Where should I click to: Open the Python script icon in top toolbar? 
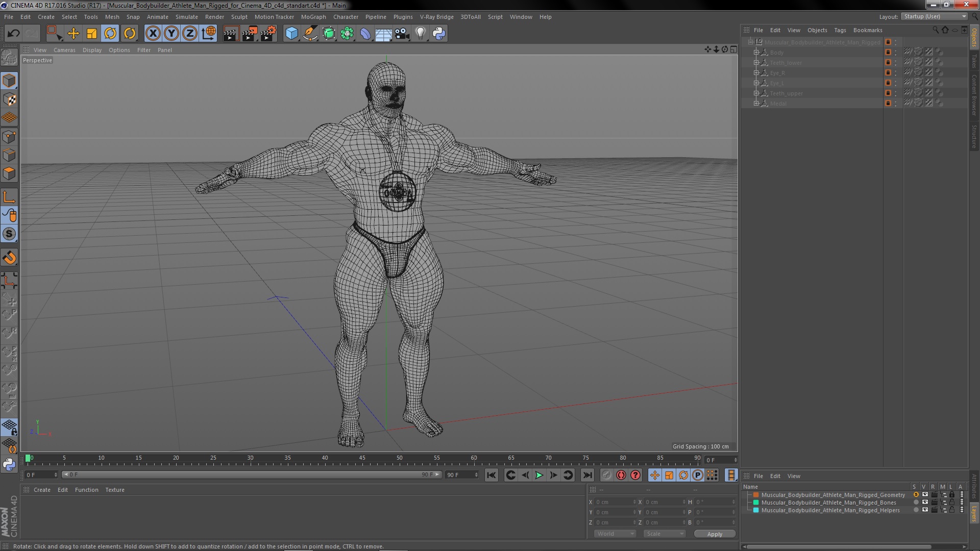click(439, 34)
